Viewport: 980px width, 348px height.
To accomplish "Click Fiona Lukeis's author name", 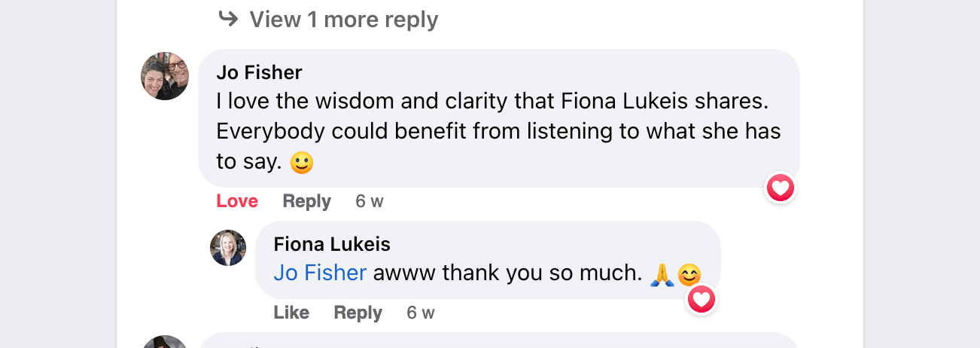I will 332,244.
